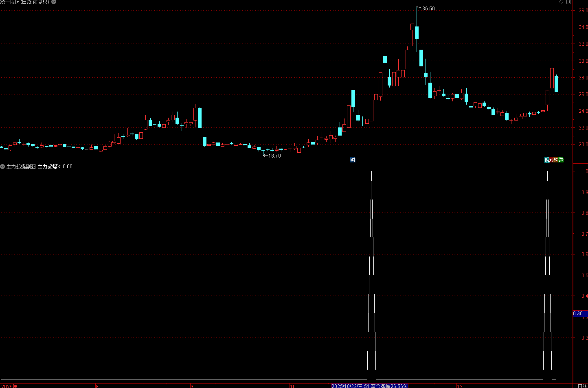The width and height of the screenshot is (588, 388).
Task: Click the 2025年 label on time axis
Action: pyautogui.click(x=9, y=386)
